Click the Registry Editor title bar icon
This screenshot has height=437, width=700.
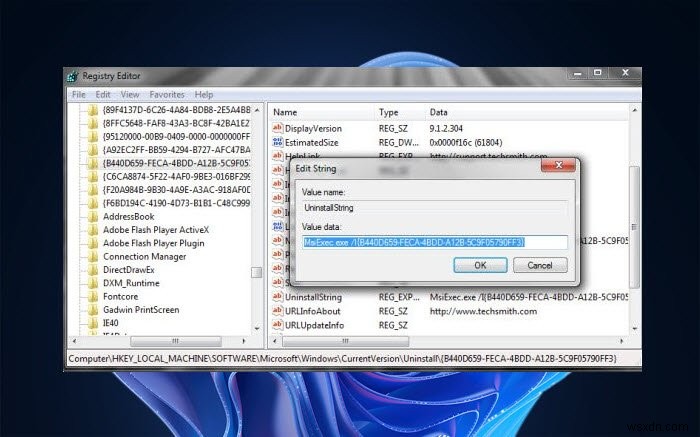[73, 76]
